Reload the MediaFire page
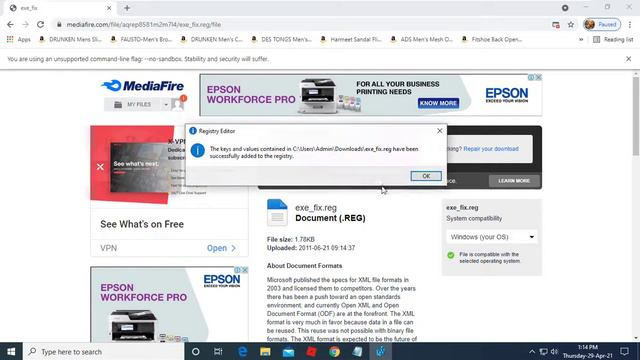Image resolution: width=640 pixels, height=360 pixels. tap(40, 24)
